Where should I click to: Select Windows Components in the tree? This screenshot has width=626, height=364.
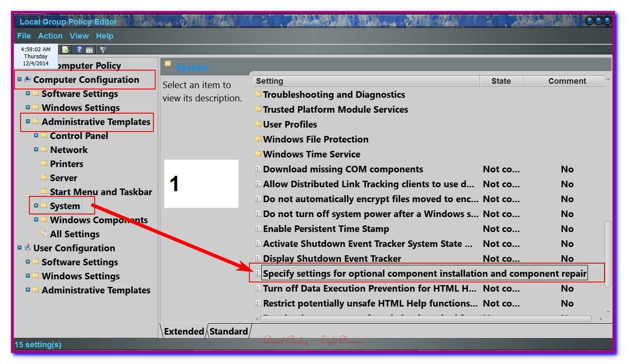[x=99, y=220]
